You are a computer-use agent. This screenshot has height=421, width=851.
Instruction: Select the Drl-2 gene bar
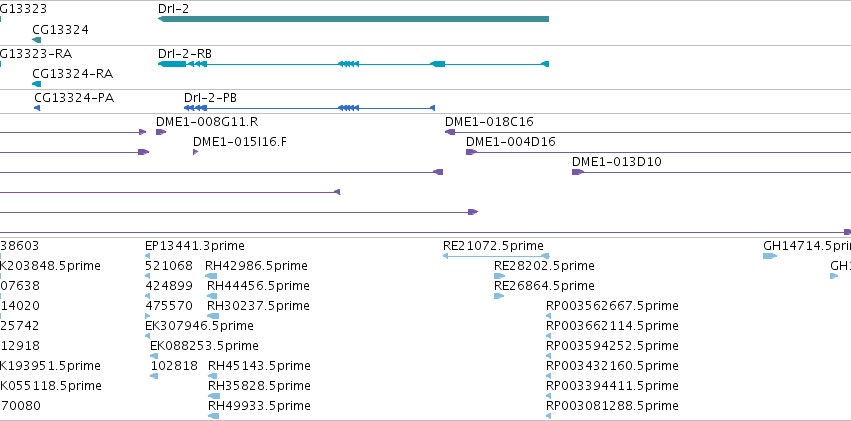[353, 19]
